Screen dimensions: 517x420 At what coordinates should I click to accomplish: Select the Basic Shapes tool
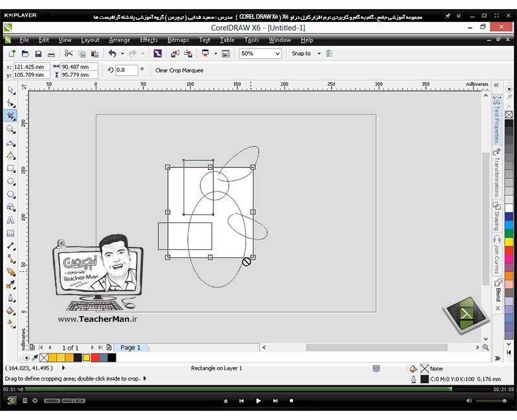click(x=10, y=207)
